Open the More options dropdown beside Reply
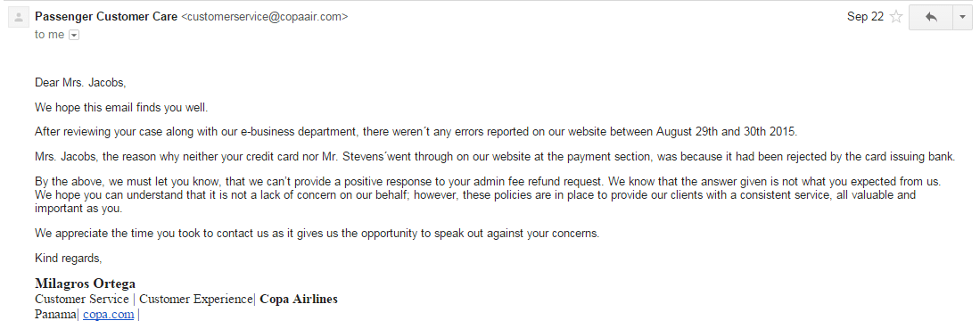The image size is (980, 329). tap(962, 18)
